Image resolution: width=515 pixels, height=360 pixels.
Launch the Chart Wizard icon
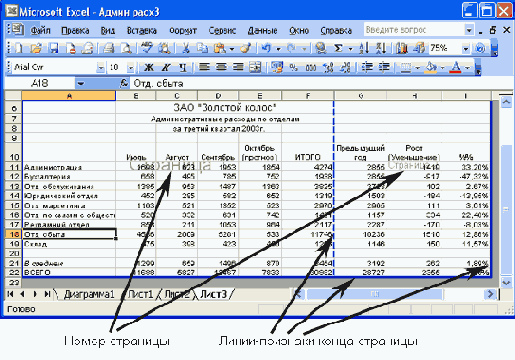tap(401, 49)
